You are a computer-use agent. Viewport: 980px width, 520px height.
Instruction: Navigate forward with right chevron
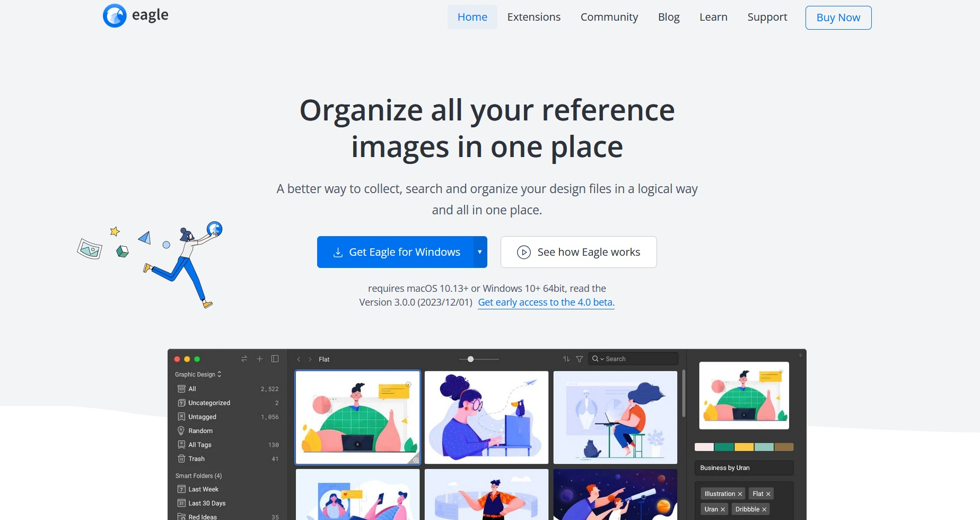(x=310, y=359)
